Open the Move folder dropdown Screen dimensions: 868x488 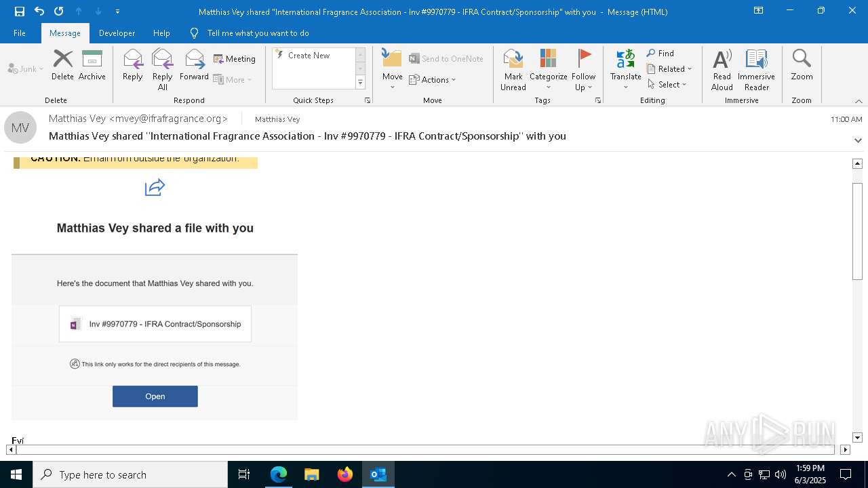pyautogui.click(x=392, y=69)
